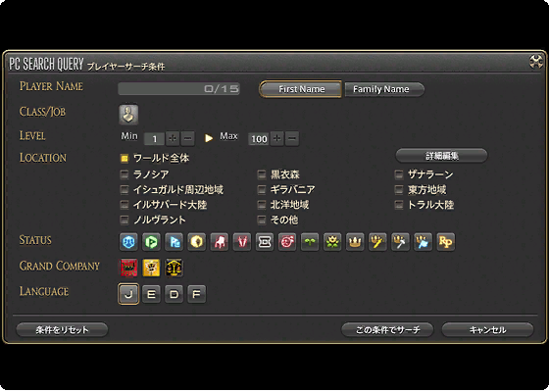Viewport: 549px width, 392px height.
Task: Increase the minimum level with plus
Action: pyautogui.click(x=173, y=138)
